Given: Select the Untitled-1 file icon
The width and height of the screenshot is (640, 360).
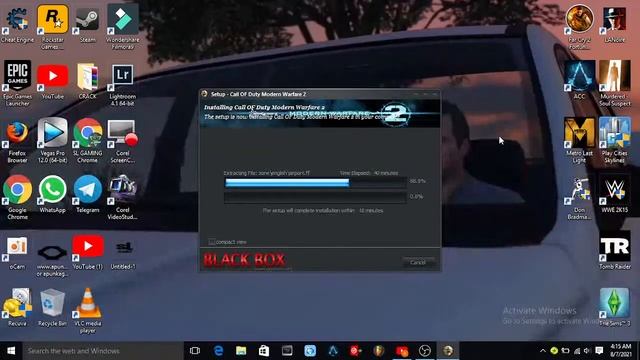Looking at the screenshot, I should (122, 254).
